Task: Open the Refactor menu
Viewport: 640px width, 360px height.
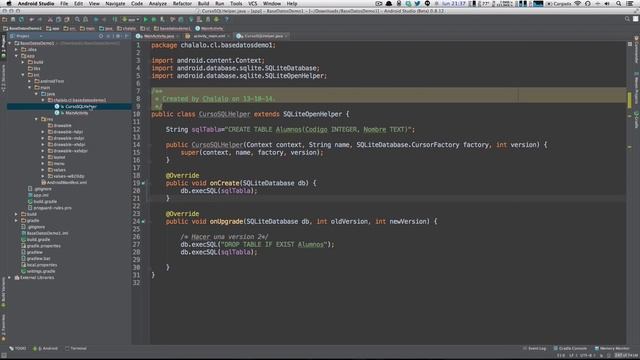Action: [182, 4]
